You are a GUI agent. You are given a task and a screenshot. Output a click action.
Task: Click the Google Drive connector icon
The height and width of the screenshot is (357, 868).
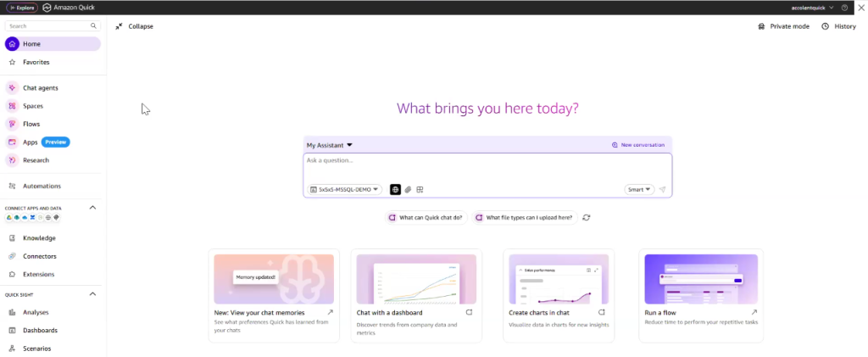point(8,218)
